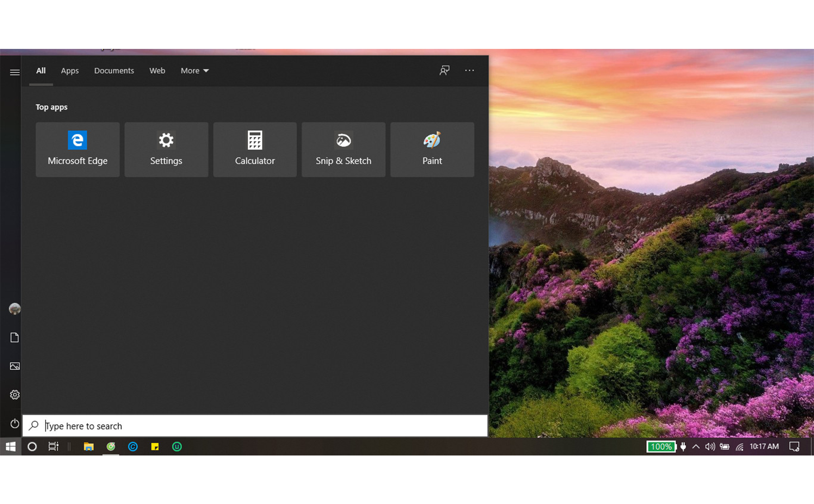Switch to the Apps filter tab
The height and width of the screenshot is (504, 814).
pos(70,71)
